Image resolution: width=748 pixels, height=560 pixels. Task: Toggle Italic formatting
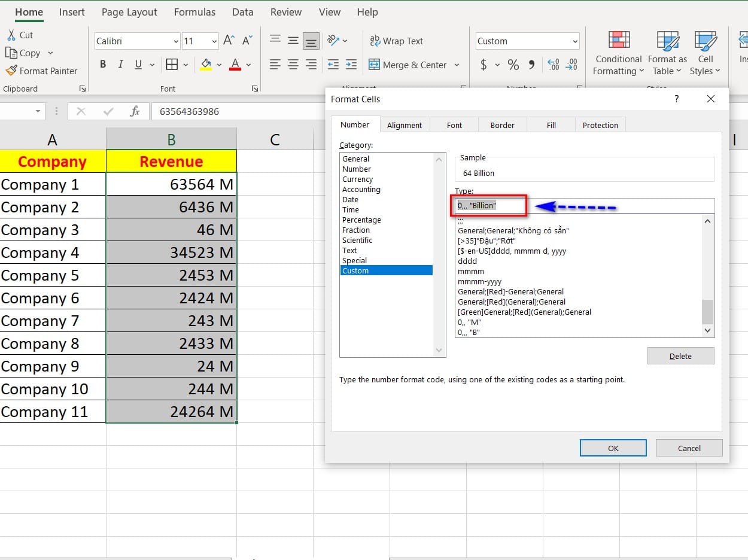coord(120,65)
